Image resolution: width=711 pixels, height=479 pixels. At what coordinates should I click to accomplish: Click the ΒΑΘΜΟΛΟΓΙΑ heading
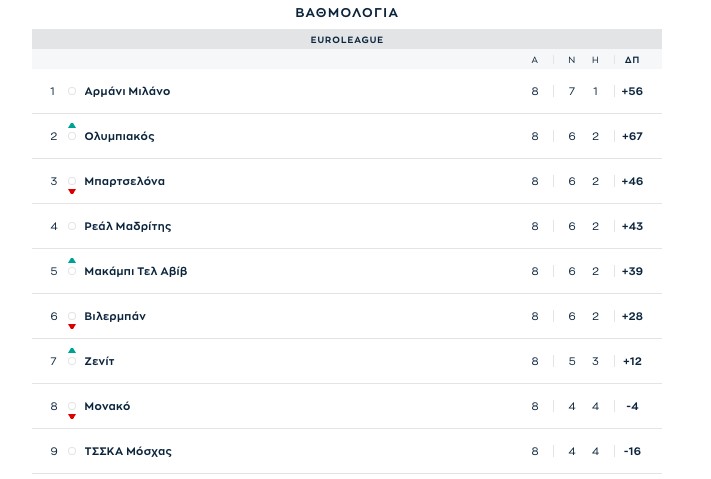point(347,13)
